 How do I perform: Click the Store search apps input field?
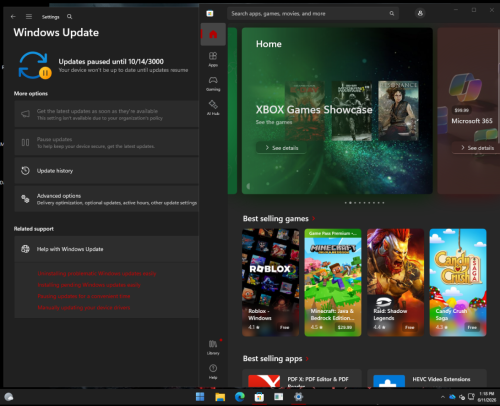[313, 13]
